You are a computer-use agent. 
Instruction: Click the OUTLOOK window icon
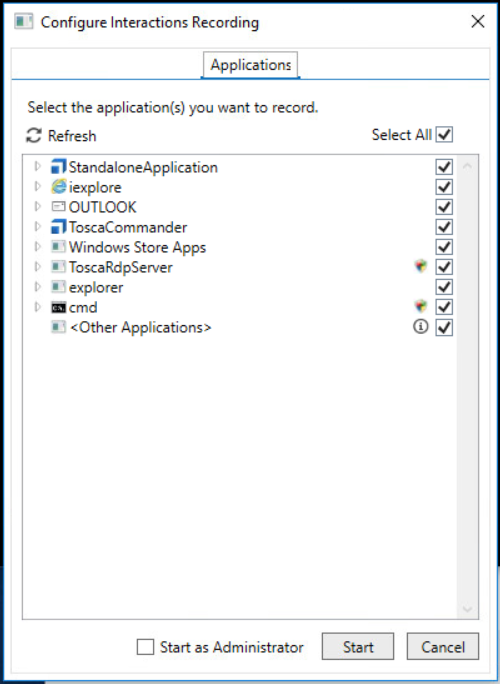click(x=58, y=207)
